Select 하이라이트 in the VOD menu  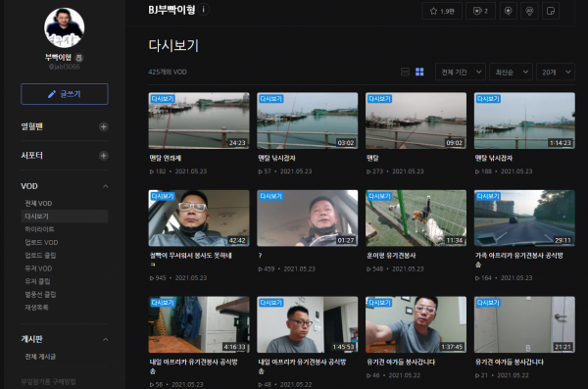click(39, 229)
